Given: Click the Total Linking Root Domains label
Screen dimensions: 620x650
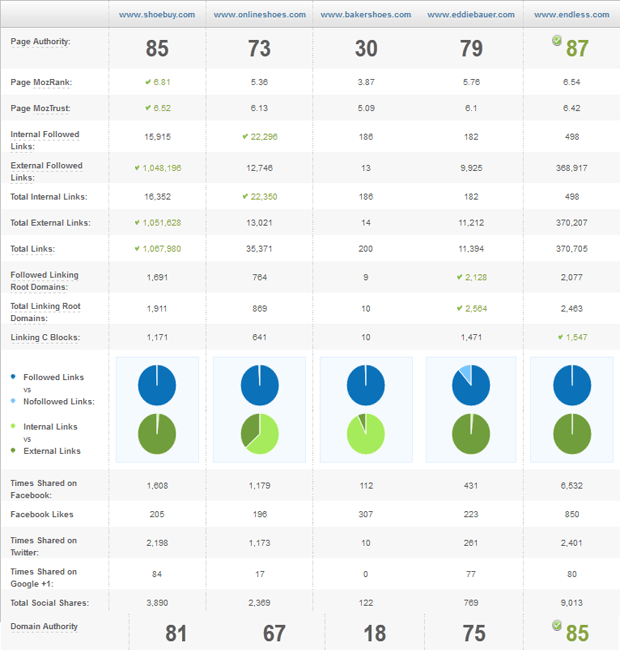Looking at the screenshot, I should pyautogui.click(x=46, y=312).
